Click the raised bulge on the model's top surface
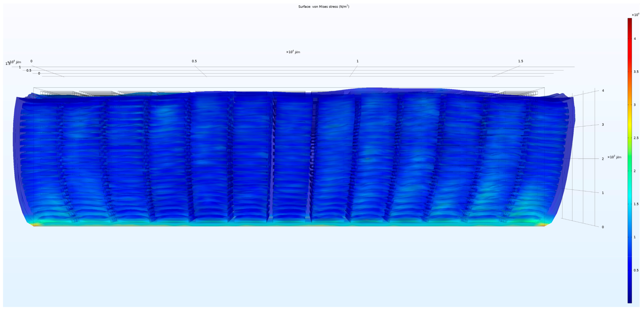 click(375, 89)
